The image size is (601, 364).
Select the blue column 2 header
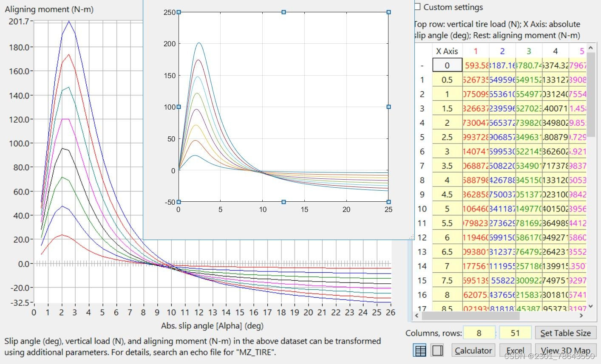502,51
